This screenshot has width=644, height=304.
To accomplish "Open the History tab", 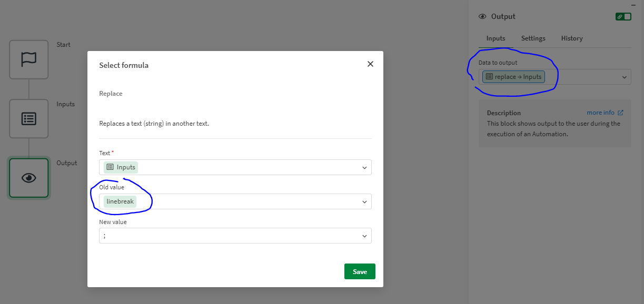I will point(571,38).
